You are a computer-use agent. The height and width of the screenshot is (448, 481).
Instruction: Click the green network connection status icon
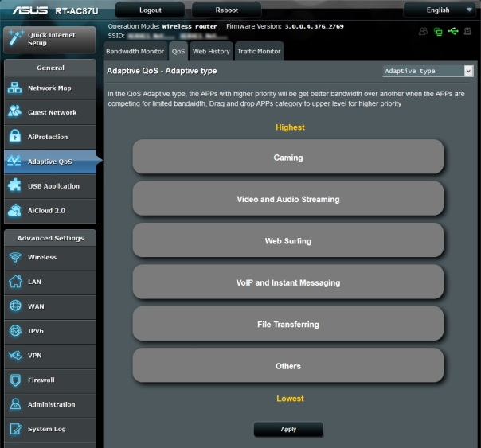point(438,32)
